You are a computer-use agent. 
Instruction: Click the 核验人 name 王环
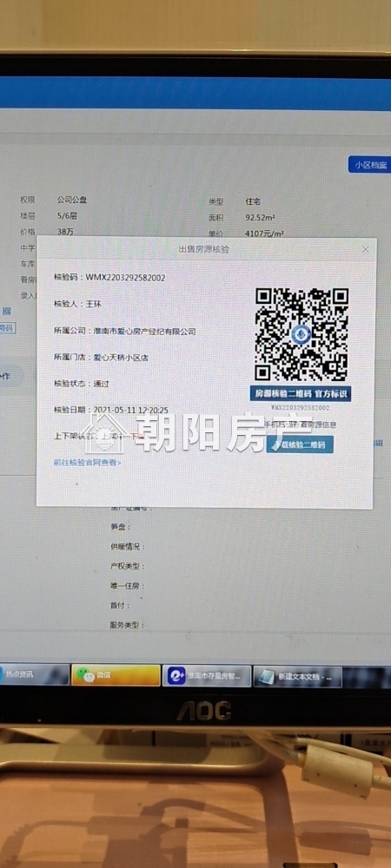point(94,304)
